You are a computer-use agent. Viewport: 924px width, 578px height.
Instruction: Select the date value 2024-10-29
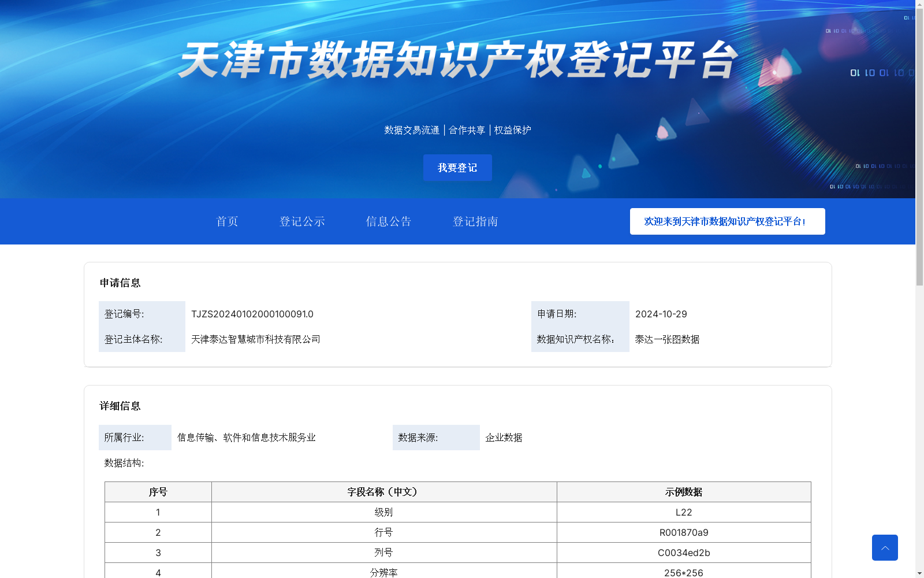coord(661,314)
